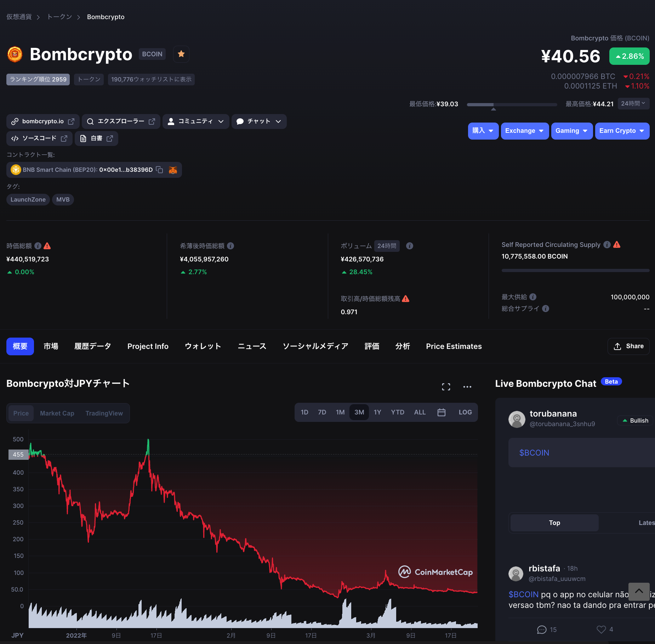Open the bombcrypto.io website link
The height and width of the screenshot is (644, 655).
pos(43,122)
